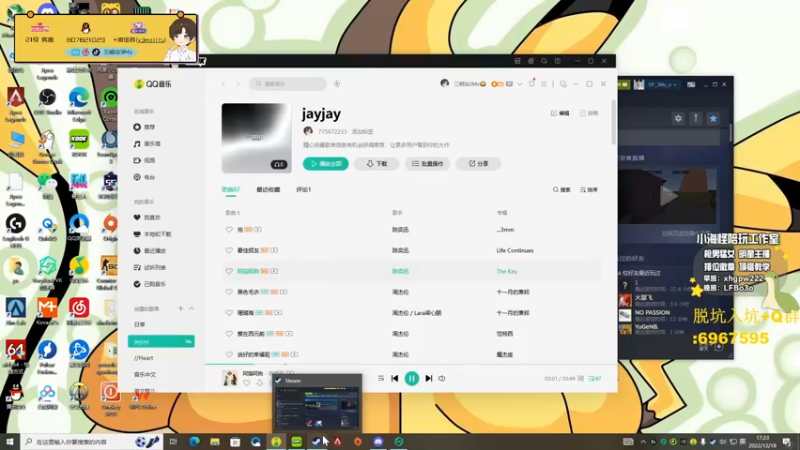
Task: Like the song 说好的幸福呢
Action: (x=229, y=354)
